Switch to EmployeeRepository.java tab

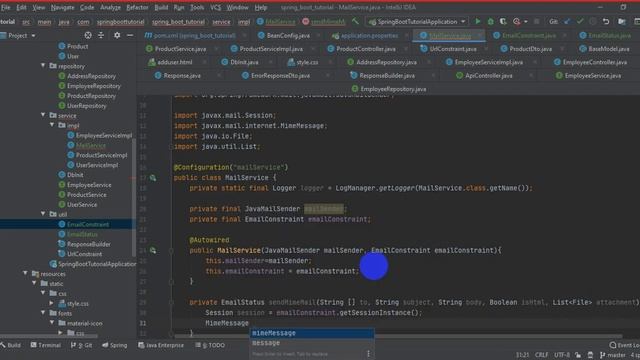click(389, 89)
